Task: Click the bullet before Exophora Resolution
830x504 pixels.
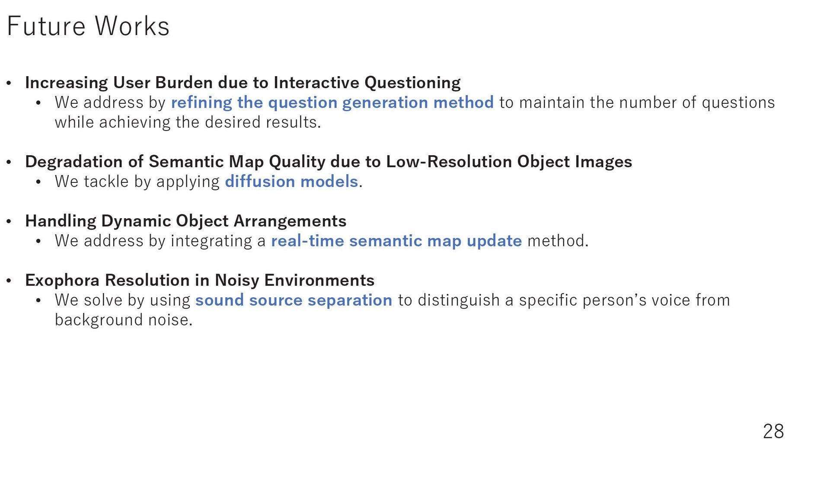Action: 9,280
